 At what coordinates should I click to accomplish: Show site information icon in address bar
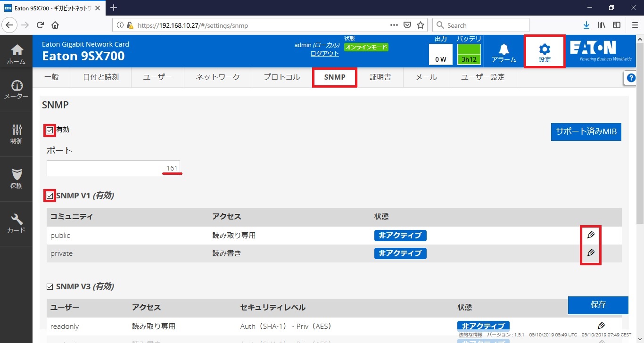120,25
